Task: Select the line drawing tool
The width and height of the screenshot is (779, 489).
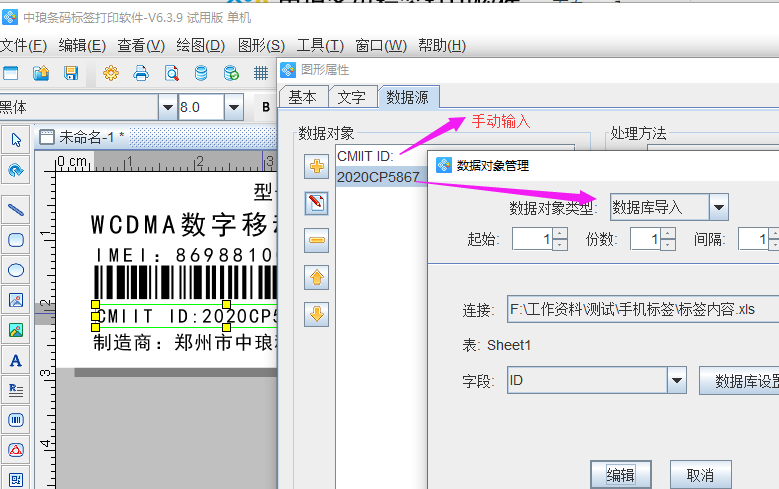Action: (16, 209)
